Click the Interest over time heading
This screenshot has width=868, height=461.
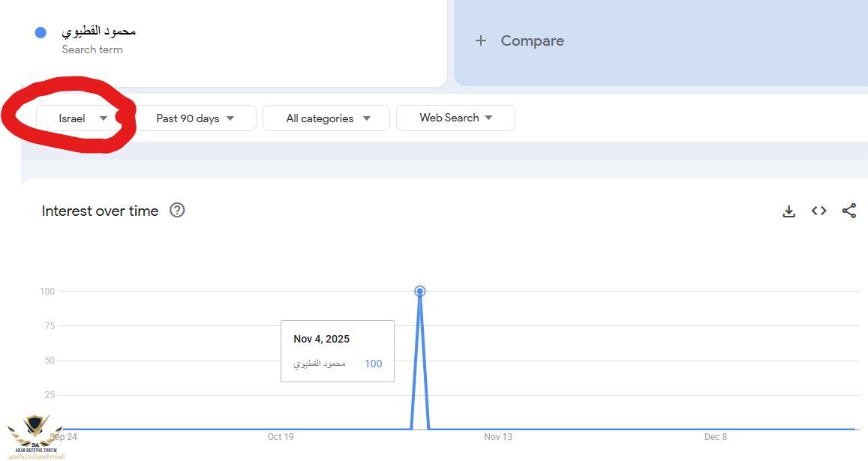point(100,211)
